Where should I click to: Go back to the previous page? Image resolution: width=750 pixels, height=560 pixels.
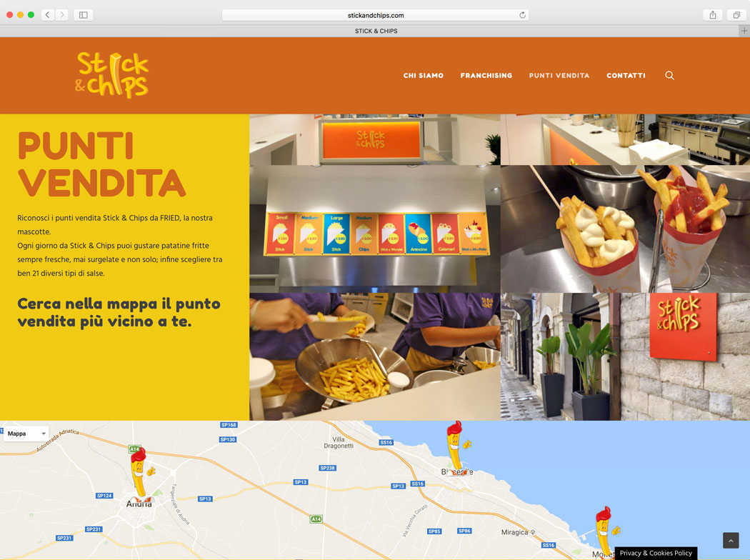point(47,15)
